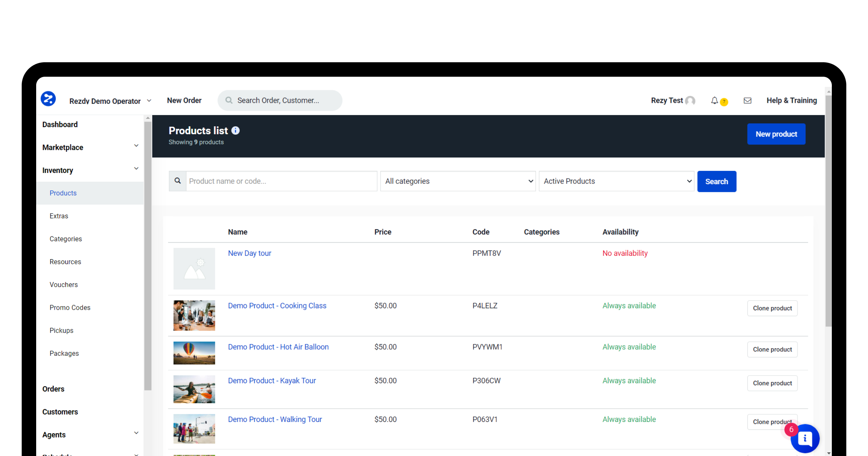Click the sidebar vertical scrollbar
This screenshot has height=456, width=868.
(148, 253)
